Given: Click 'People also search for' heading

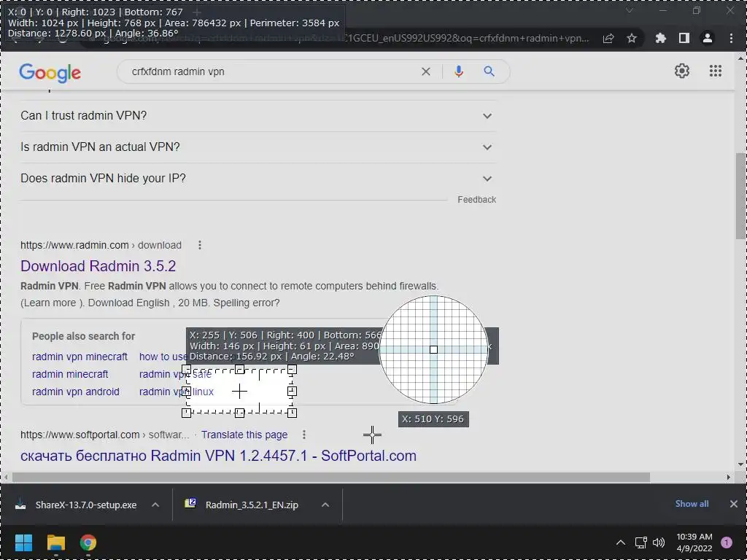Looking at the screenshot, I should point(83,336).
